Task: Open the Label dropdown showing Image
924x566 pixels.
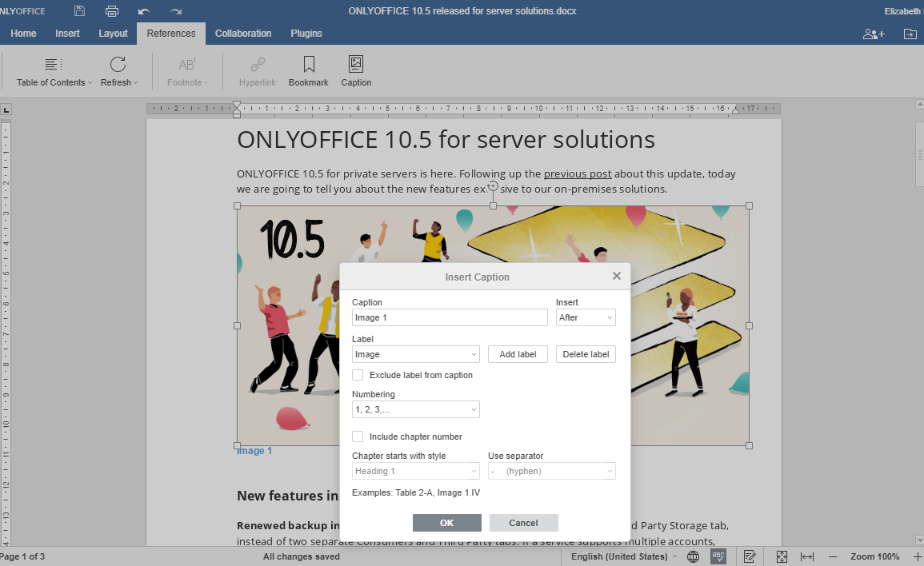Action: click(x=415, y=354)
